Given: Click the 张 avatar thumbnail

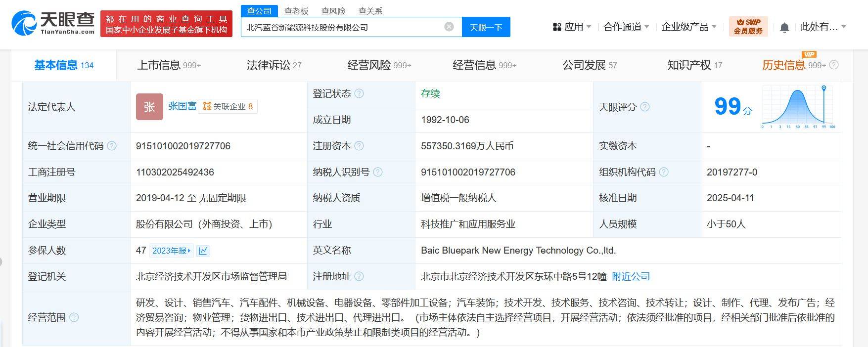Looking at the screenshot, I should [x=149, y=107].
